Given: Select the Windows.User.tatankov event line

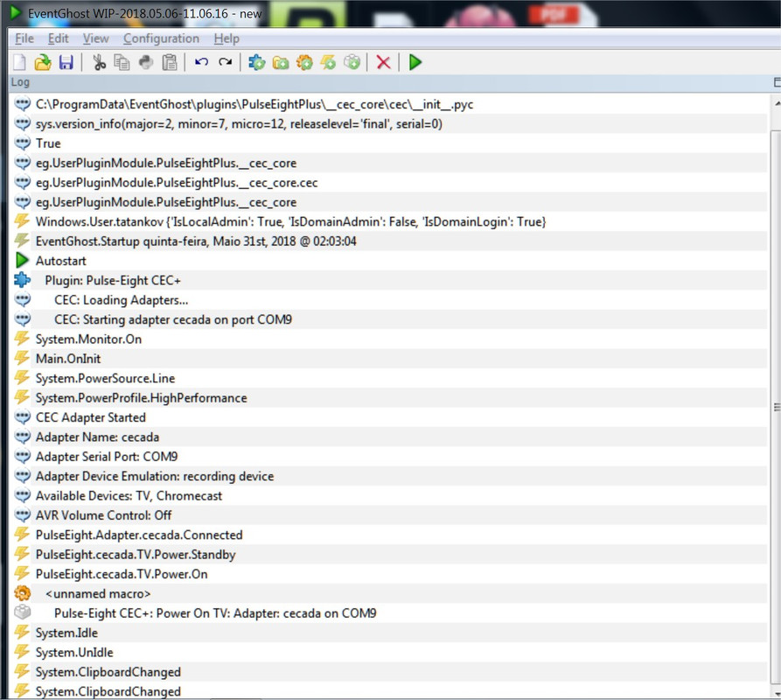Looking at the screenshot, I should [390, 221].
